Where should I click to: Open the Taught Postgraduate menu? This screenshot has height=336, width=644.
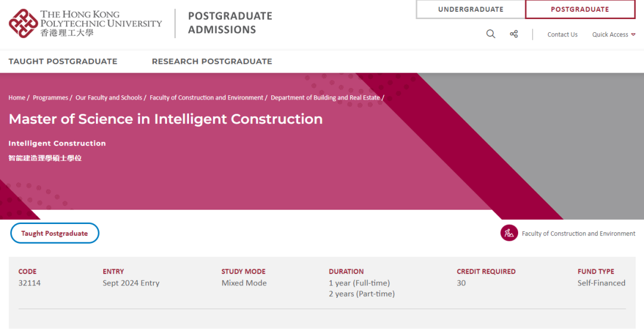click(x=63, y=61)
